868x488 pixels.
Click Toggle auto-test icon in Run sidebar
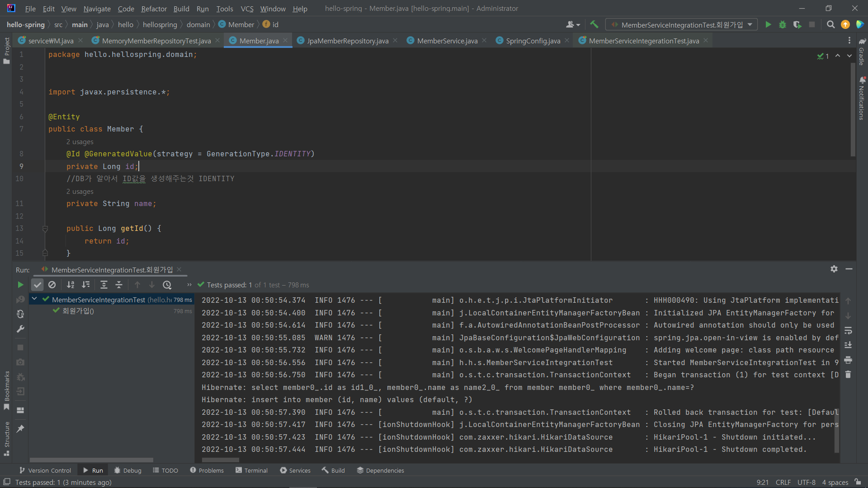point(20,314)
